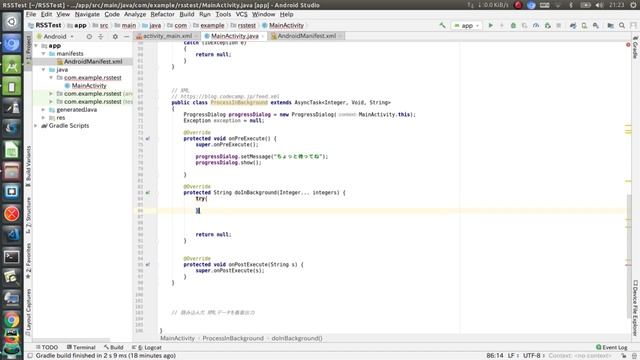Click the ProcessInBackground class name in code
Screen dimensions: 640x360
pyautogui.click(x=239, y=102)
